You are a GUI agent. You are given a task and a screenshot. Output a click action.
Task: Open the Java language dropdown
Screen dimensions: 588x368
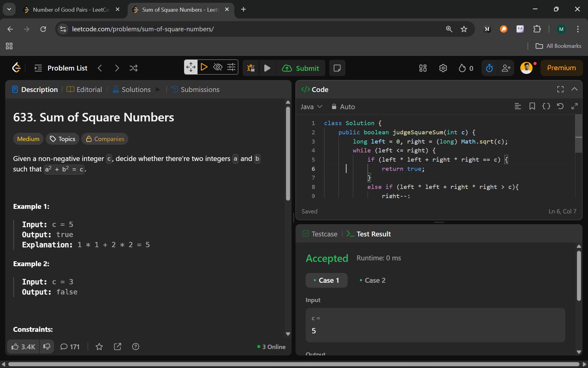(311, 107)
